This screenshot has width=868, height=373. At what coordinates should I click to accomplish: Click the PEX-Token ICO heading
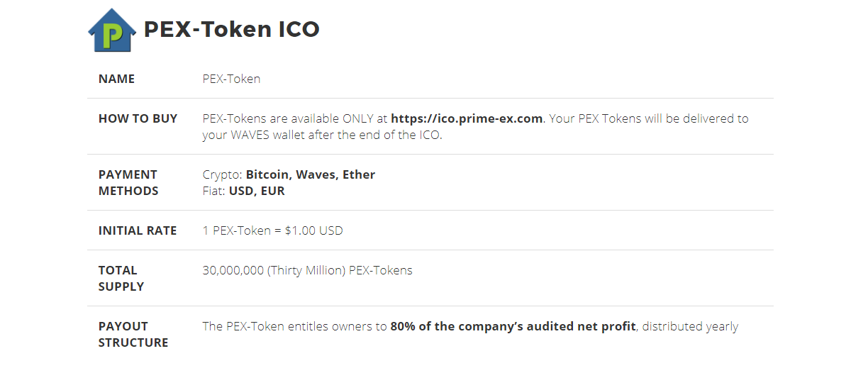pyautogui.click(x=231, y=29)
